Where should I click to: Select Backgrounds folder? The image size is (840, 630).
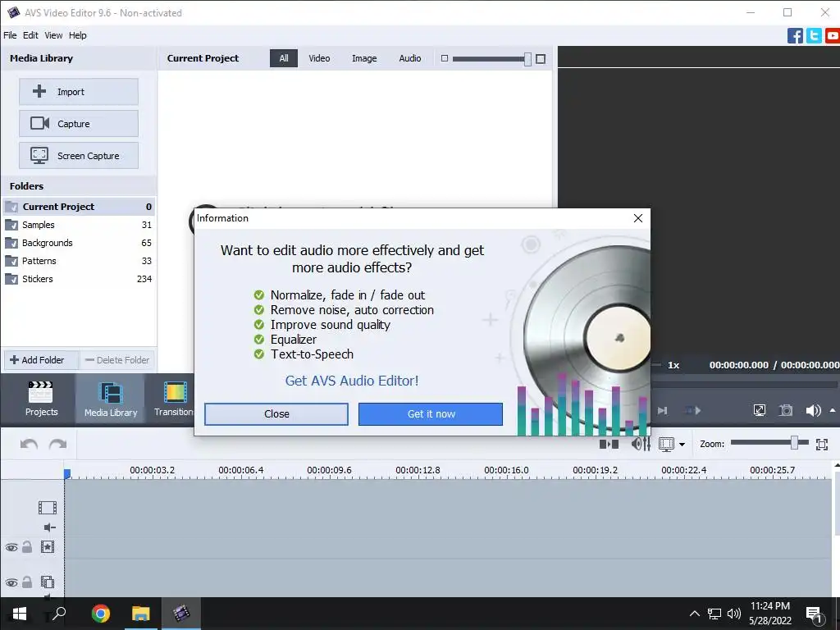pyautogui.click(x=79, y=243)
